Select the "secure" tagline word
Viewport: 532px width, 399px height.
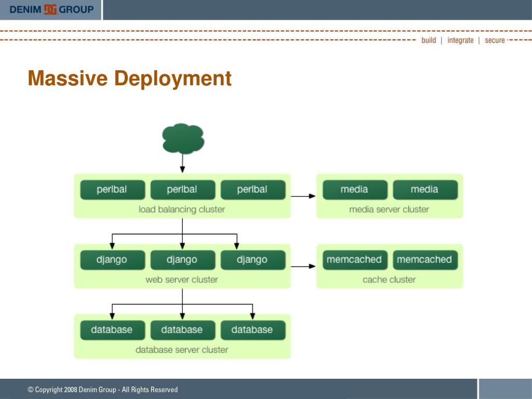coord(495,40)
